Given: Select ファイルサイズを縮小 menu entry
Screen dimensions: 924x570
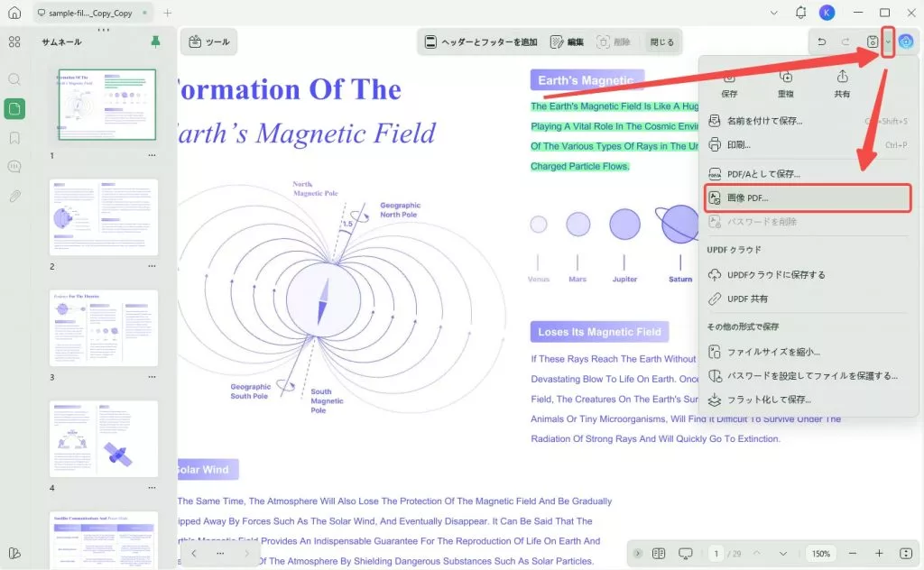Looking at the screenshot, I should [x=808, y=352].
